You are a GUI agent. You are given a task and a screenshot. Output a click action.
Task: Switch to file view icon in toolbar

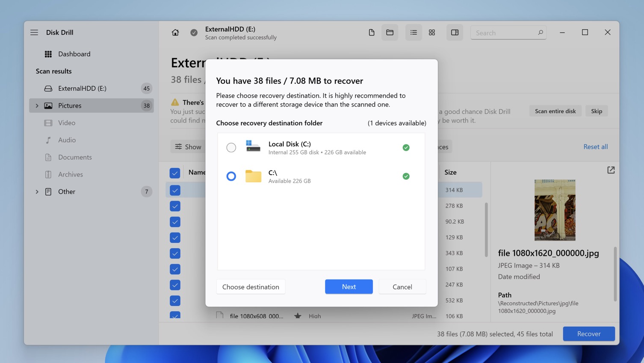(371, 33)
